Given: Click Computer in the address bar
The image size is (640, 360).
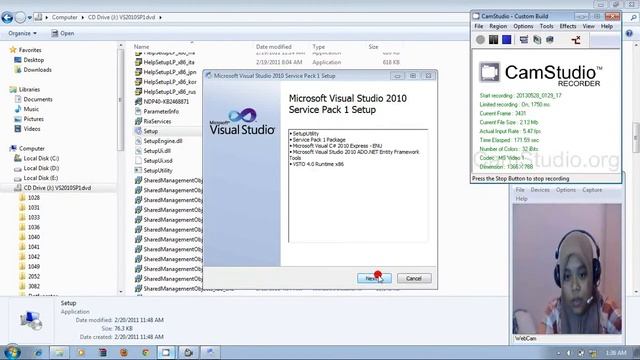Looking at the screenshot, I should tap(64, 18).
